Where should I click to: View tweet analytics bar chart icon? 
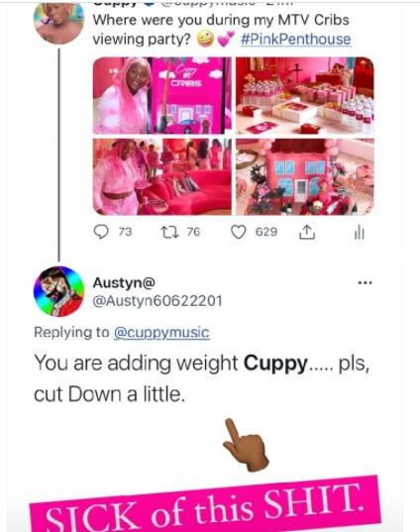(359, 233)
